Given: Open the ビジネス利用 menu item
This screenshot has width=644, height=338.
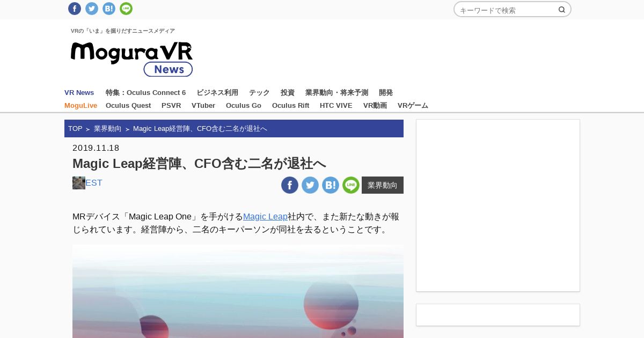Looking at the screenshot, I should [x=217, y=92].
